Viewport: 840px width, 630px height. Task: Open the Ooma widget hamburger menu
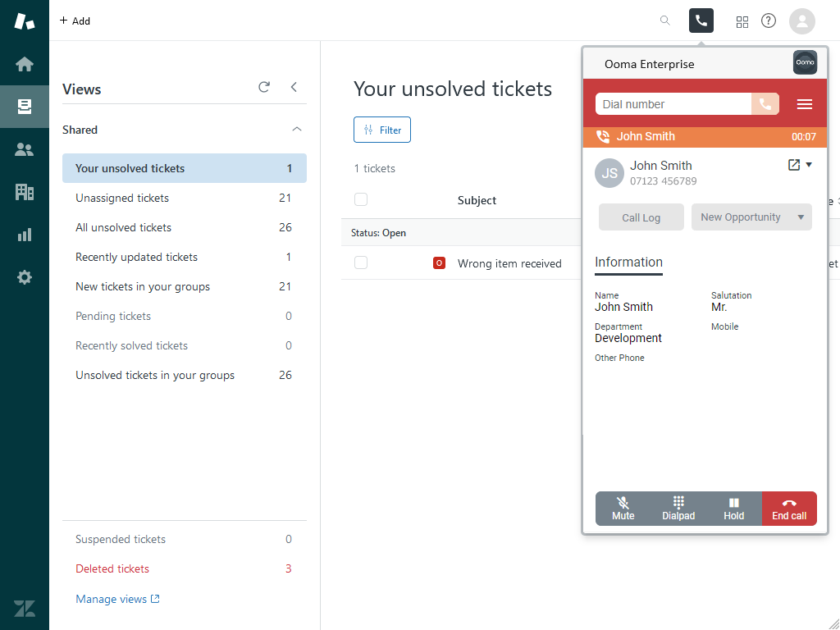click(x=804, y=103)
